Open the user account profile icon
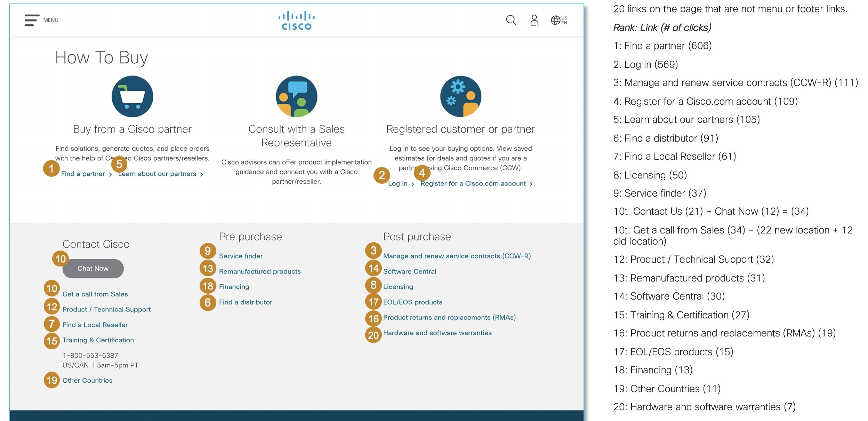Viewport: 868px width, 421px height. point(534,20)
